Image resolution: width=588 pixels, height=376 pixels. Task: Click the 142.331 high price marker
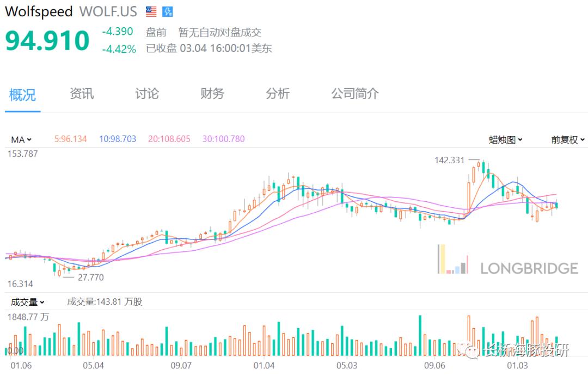coord(450,160)
